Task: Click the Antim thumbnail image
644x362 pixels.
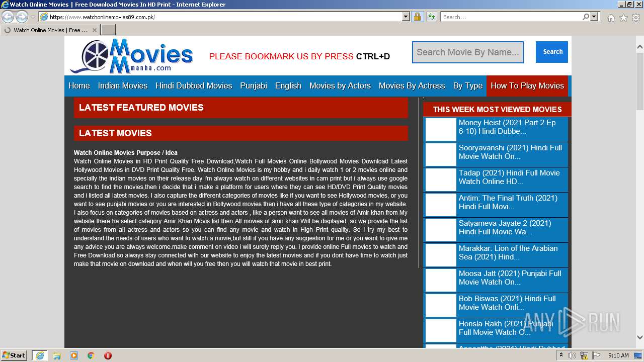Action: [441, 205]
